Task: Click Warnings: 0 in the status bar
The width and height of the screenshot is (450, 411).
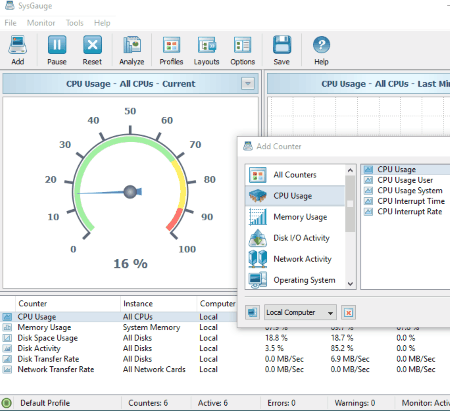Action: coord(355,403)
